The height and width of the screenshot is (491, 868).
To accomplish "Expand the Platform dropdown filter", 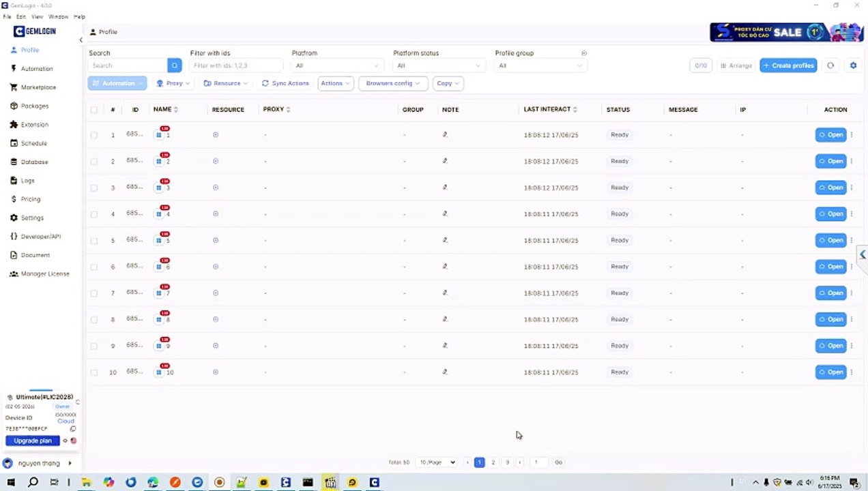I will (x=337, y=65).
